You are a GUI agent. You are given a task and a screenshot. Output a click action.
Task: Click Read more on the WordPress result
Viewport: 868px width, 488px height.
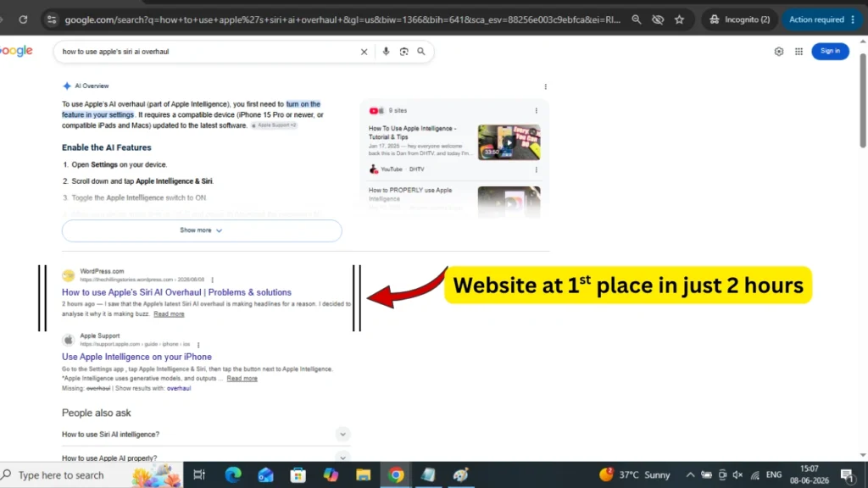pyautogui.click(x=169, y=313)
